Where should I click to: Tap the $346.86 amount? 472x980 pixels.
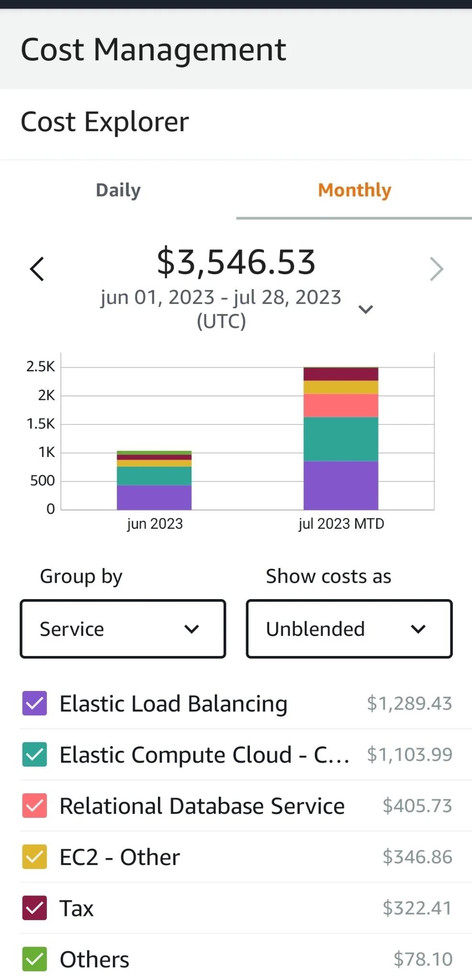[x=417, y=857]
